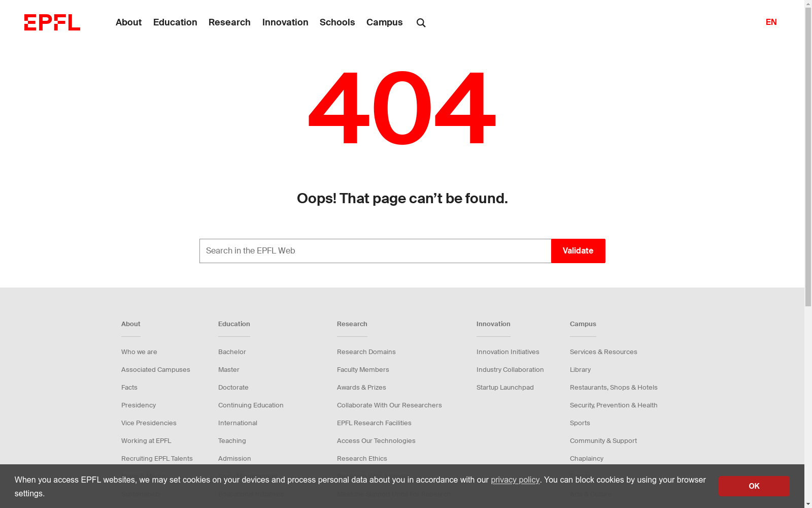Open the footer Campus heading link
Image resolution: width=812 pixels, height=508 pixels.
click(583, 324)
